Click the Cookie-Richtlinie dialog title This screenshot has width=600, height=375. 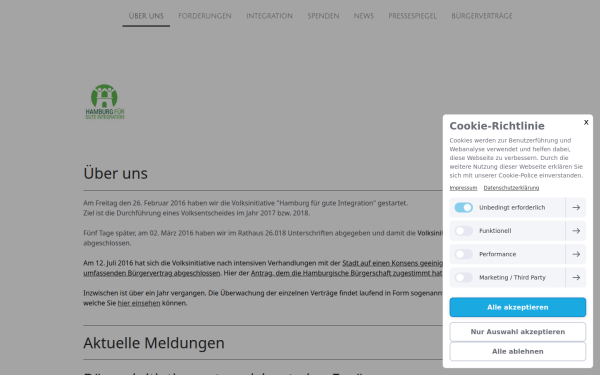(497, 126)
